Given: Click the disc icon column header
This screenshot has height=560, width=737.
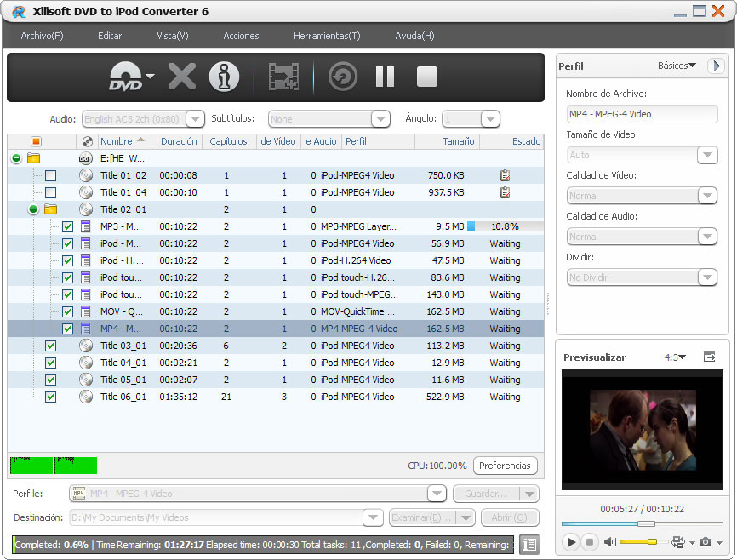Looking at the screenshot, I should (x=87, y=141).
